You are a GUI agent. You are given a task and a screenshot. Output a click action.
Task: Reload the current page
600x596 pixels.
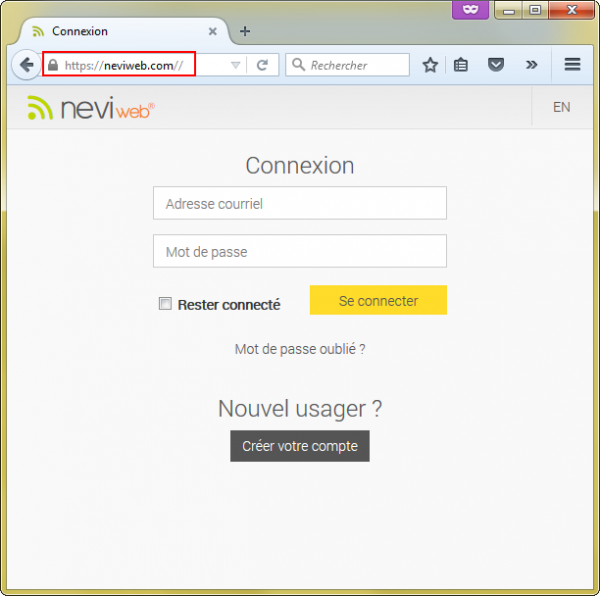pyautogui.click(x=262, y=65)
